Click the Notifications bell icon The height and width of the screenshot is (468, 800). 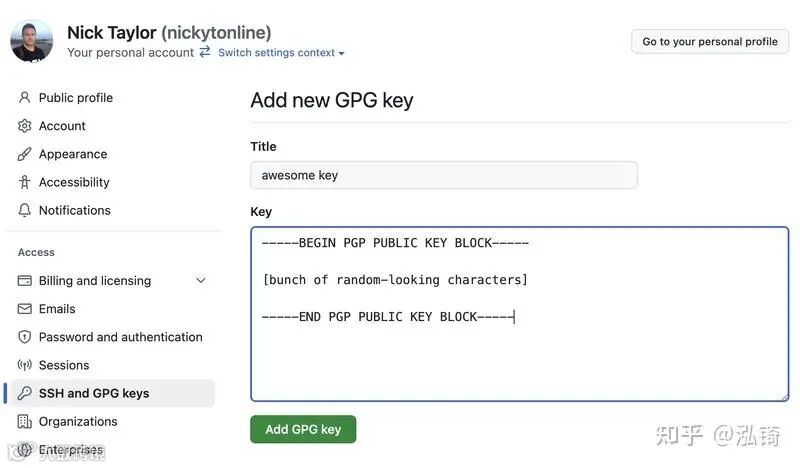point(25,210)
